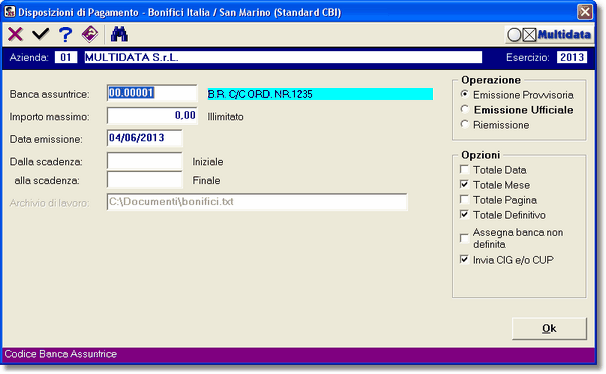Open search with the binoculars icon
This screenshot has height=374, width=606.
[119, 34]
